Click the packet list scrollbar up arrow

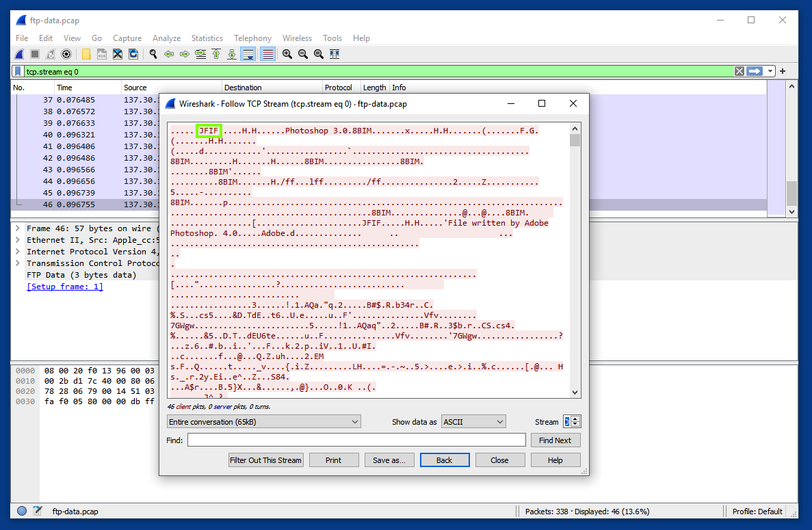coord(791,86)
